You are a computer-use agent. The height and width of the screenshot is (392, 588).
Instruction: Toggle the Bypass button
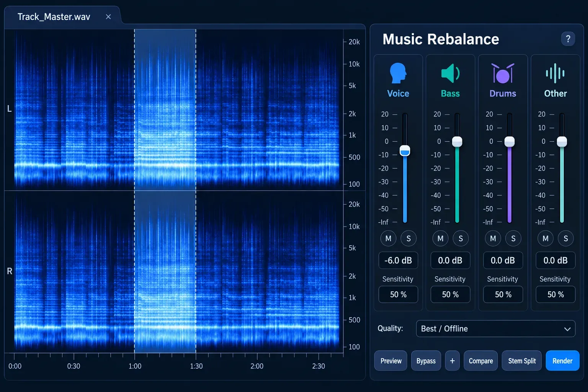point(426,361)
